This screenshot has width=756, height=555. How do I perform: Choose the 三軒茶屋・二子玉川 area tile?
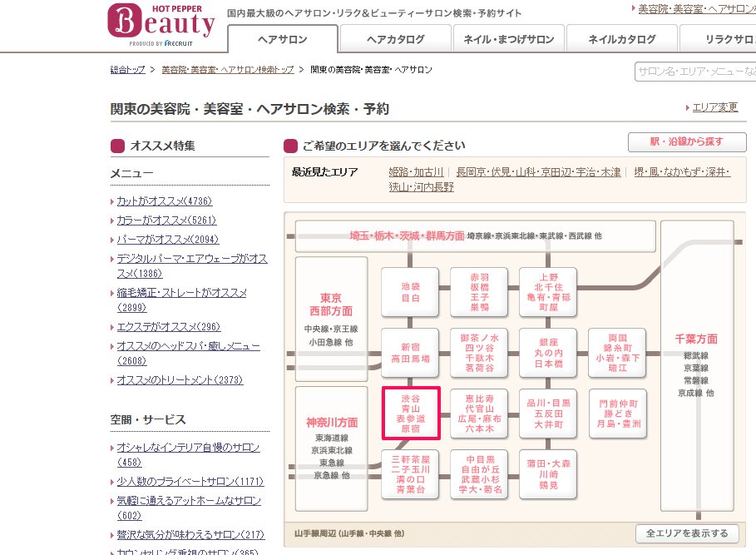(410, 474)
